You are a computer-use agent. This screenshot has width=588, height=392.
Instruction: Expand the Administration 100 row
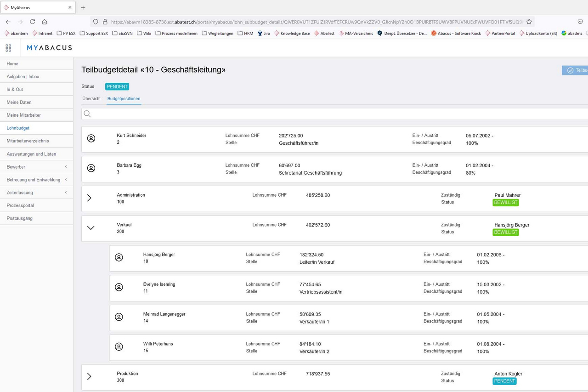click(90, 198)
